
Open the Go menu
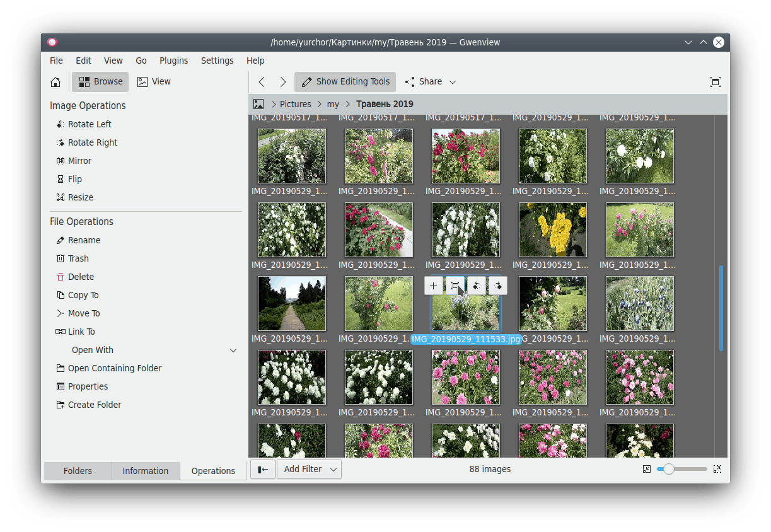pyautogui.click(x=141, y=61)
